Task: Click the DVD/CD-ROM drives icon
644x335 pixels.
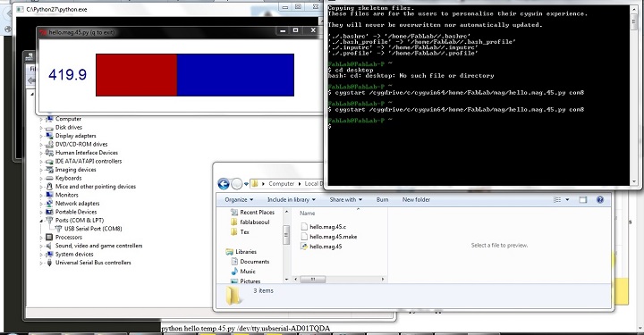Action: 50,145
